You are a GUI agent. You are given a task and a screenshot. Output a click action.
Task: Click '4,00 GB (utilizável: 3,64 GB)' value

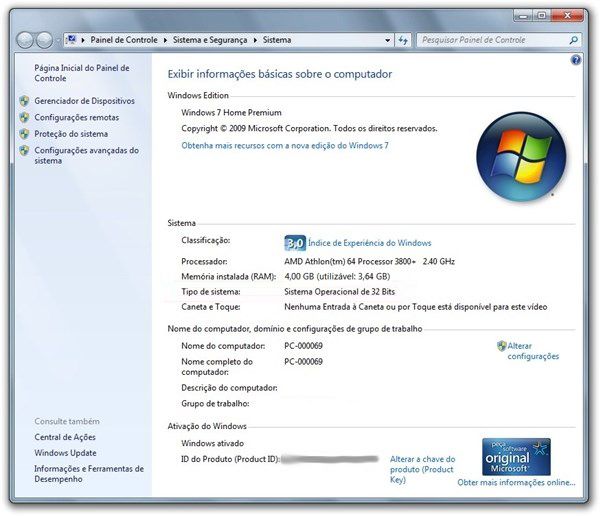[x=337, y=276]
